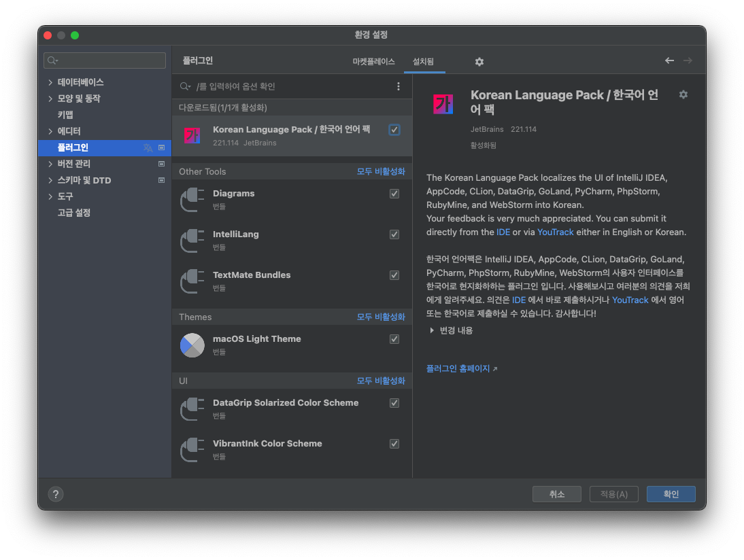Image resolution: width=744 pixels, height=560 pixels.
Task: Click the DataGrip Solarized Color Scheme icon
Action: tap(192, 409)
